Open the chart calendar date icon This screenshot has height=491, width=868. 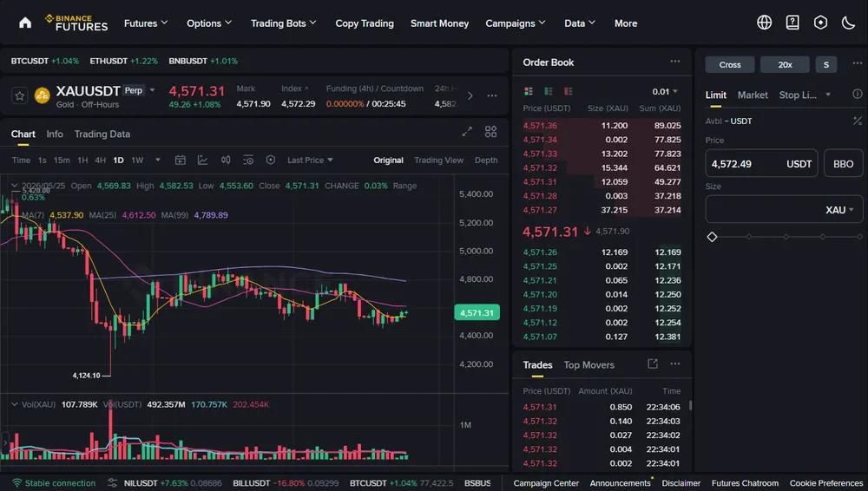pos(180,160)
